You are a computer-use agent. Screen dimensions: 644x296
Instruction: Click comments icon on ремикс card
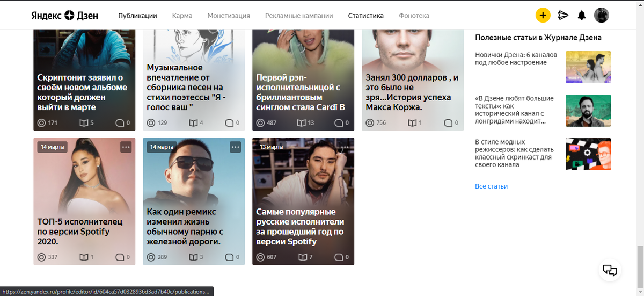click(229, 257)
